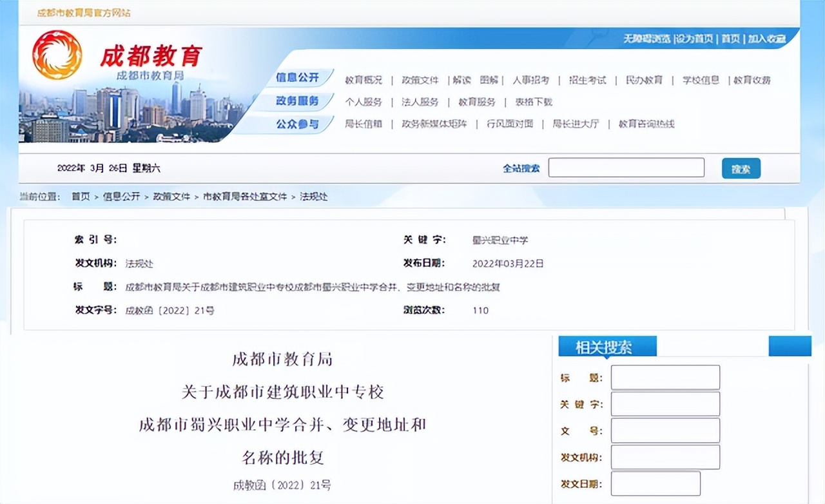Open the 解读 navigation link

point(461,81)
